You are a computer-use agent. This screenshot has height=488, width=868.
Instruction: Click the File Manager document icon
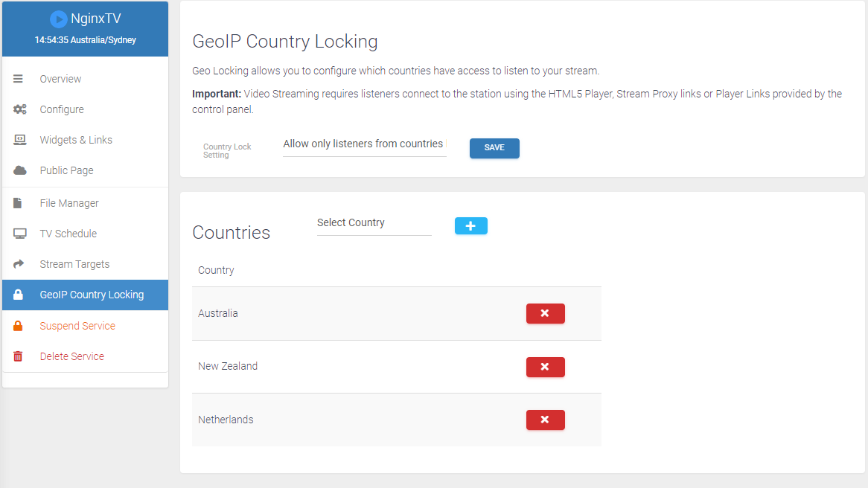click(x=19, y=203)
